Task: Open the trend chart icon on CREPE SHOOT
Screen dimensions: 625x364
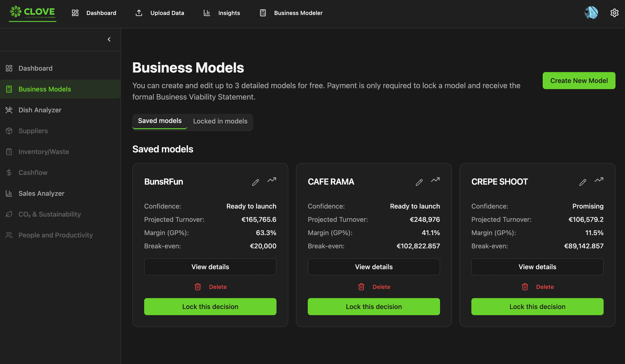Action: point(599,180)
